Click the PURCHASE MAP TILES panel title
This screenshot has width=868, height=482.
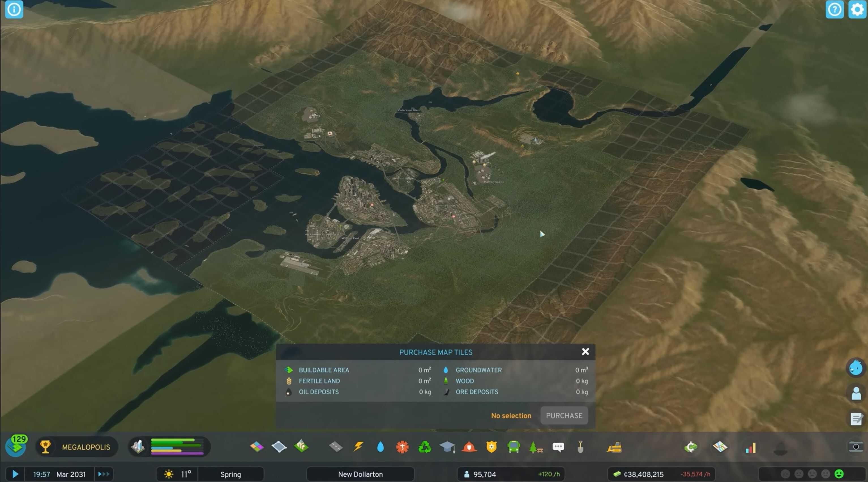click(435, 352)
